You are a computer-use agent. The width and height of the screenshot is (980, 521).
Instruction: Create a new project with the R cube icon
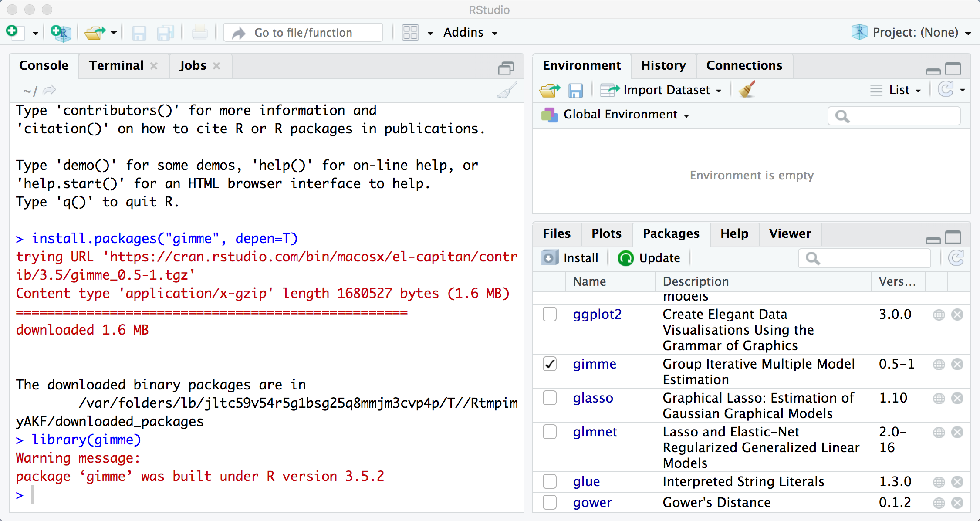coord(61,33)
